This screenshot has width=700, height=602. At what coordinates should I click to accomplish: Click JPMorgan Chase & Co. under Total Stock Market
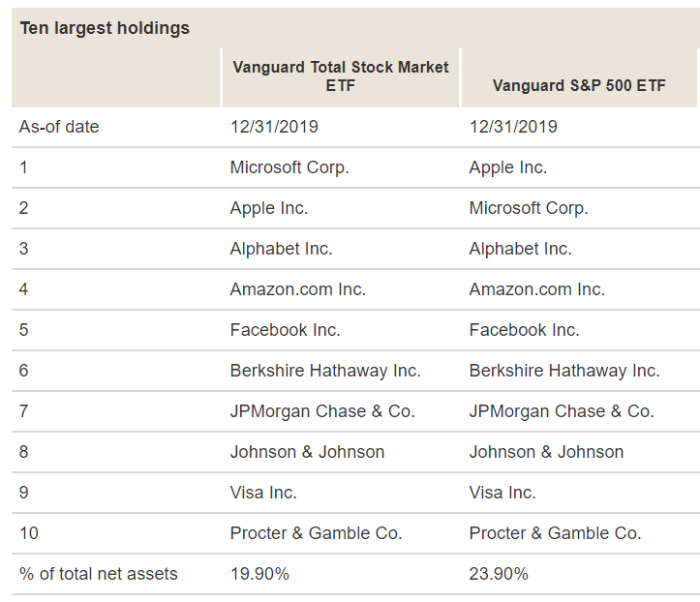[322, 411]
